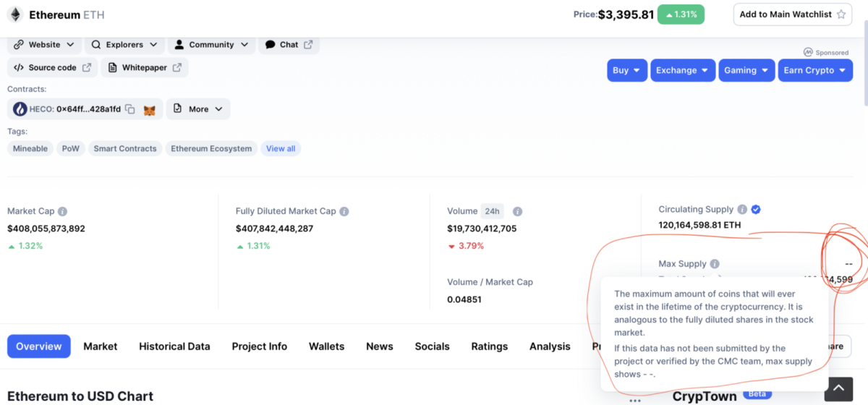Image resolution: width=868 pixels, height=405 pixels.
Task: Expand the More contracts dropdown
Action: point(198,109)
